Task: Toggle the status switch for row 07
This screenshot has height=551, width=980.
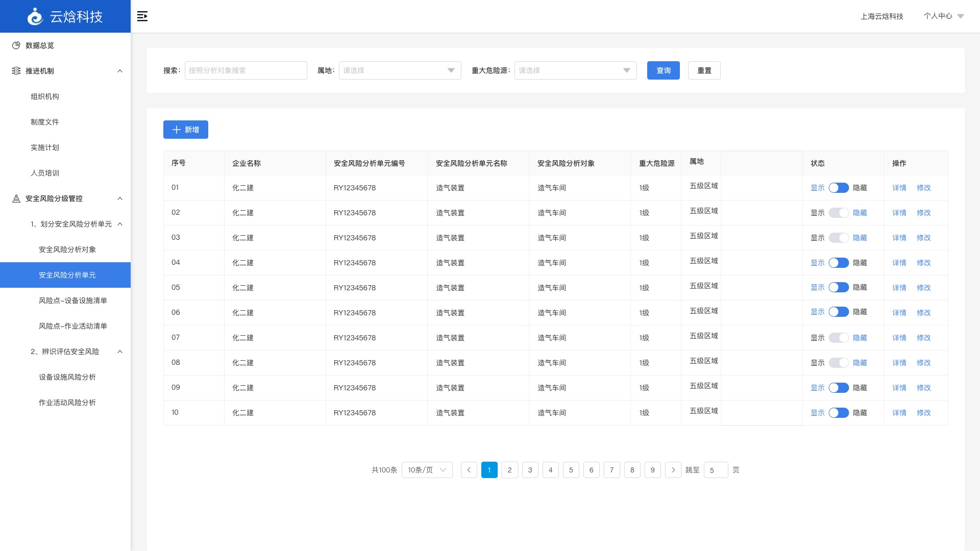Action: 838,338
